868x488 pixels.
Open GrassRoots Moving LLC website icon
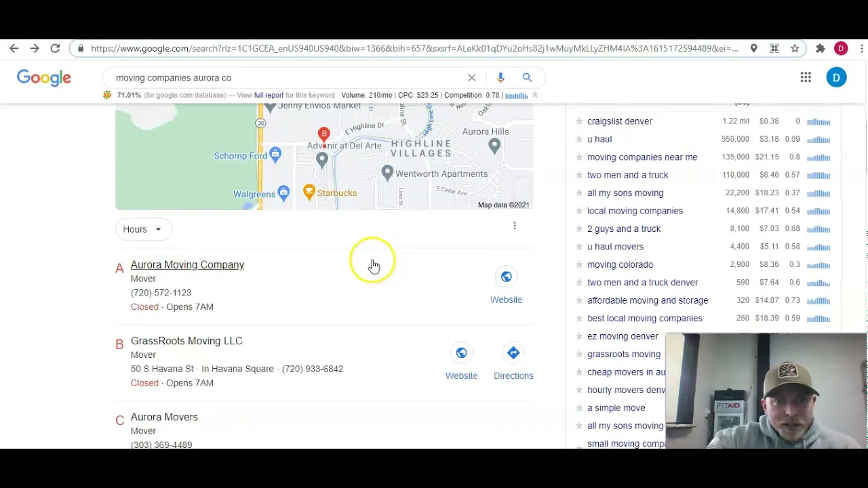pos(461,352)
